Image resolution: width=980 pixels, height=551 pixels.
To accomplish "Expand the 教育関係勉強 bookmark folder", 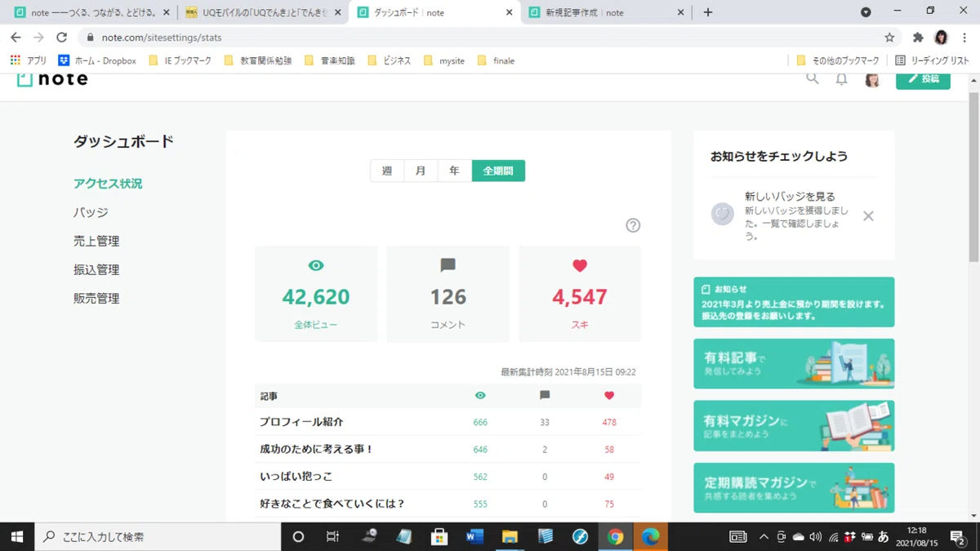I will [257, 60].
